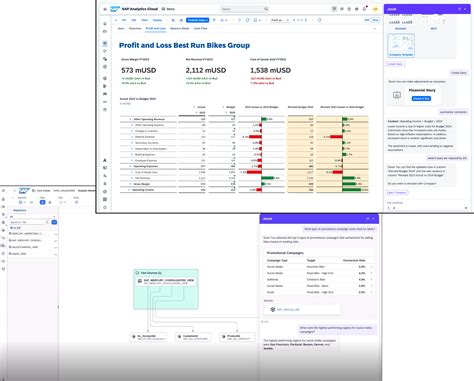The width and height of the screenshot is (474, 381).
Task: Open the notifications bell in Analytics Cloud
Action: click(364, 9)
